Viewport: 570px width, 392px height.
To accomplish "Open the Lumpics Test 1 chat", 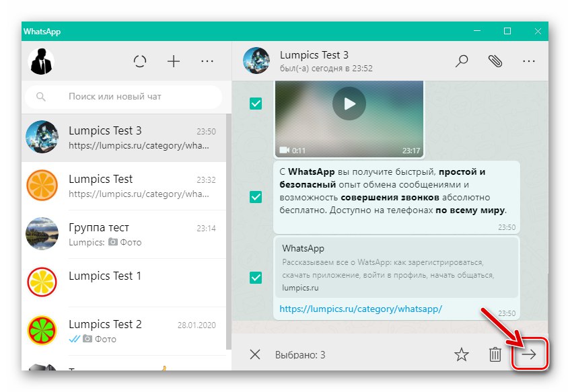I will [x=124, y=282].
